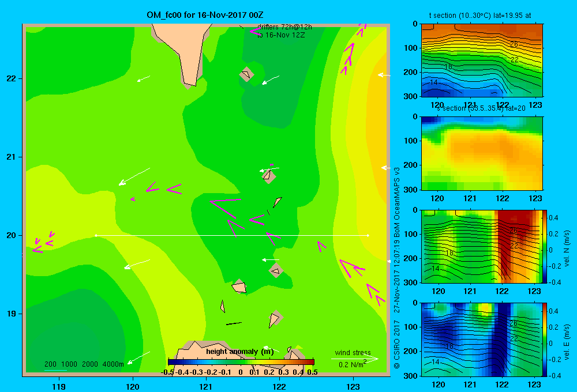
Task: Click the 'to 16-Nov 12Z' drifter label
Action: click(x=281, y=35)
